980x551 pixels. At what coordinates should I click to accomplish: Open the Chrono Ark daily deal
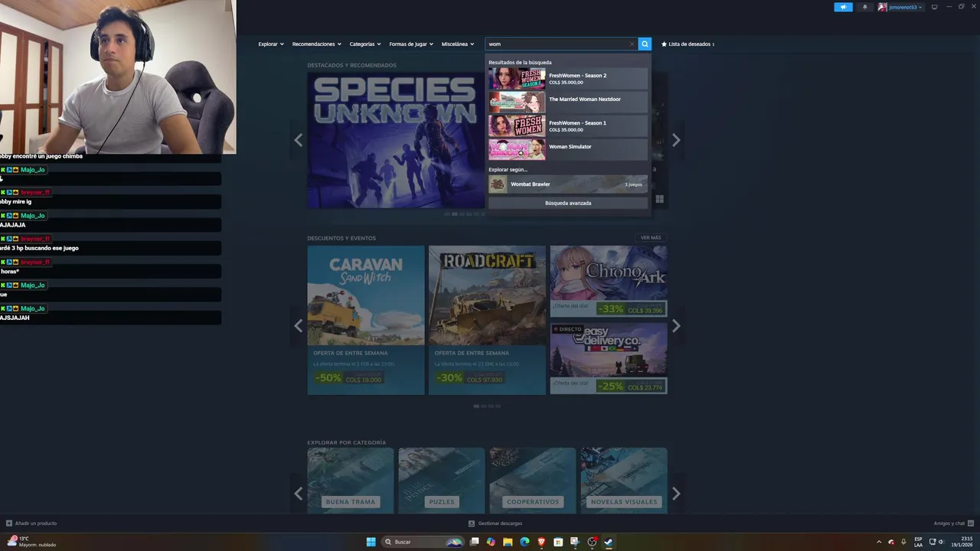point(609,282)
